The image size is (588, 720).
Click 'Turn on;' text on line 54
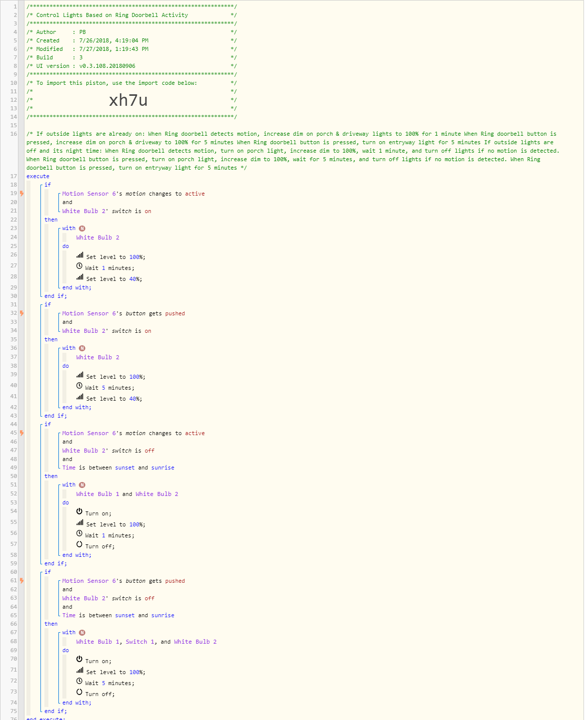point(98,513)
